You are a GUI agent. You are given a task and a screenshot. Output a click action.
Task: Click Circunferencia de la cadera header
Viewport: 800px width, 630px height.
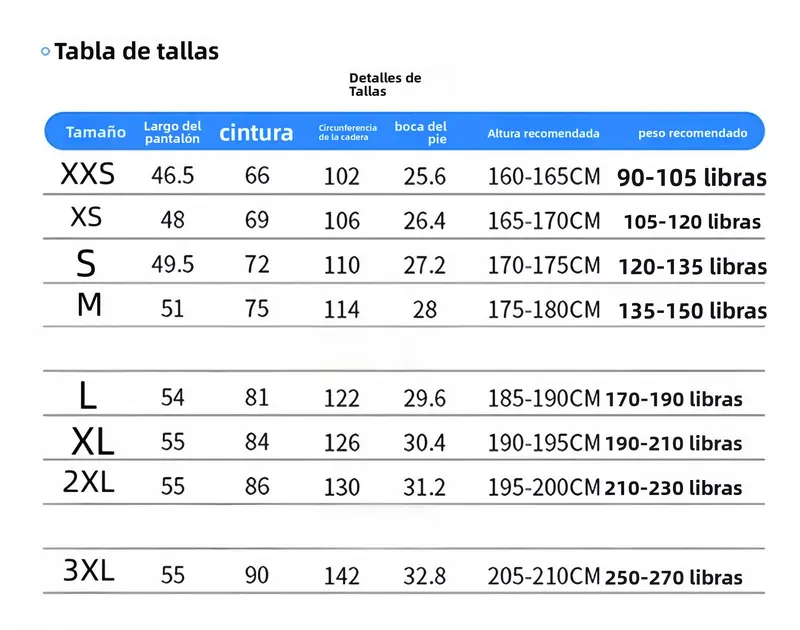(x=347, y=132)
